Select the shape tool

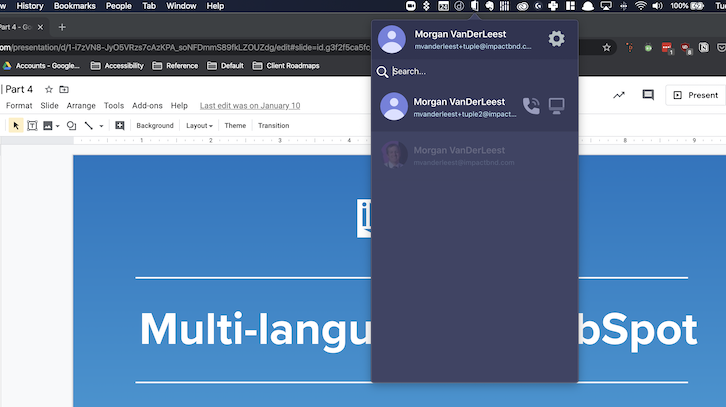tap(70, 126)
